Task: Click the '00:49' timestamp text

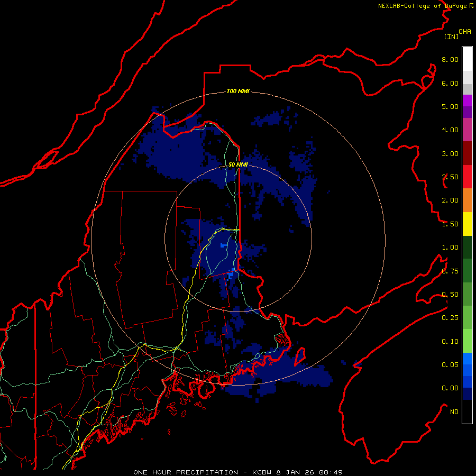Action: (x=332, y=472)
